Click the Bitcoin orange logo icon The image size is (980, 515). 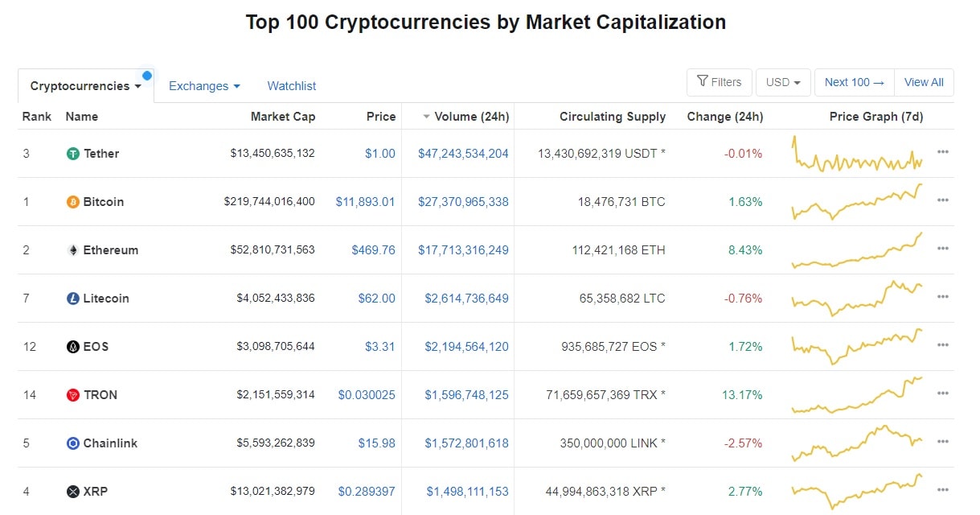tap(72, 202)
